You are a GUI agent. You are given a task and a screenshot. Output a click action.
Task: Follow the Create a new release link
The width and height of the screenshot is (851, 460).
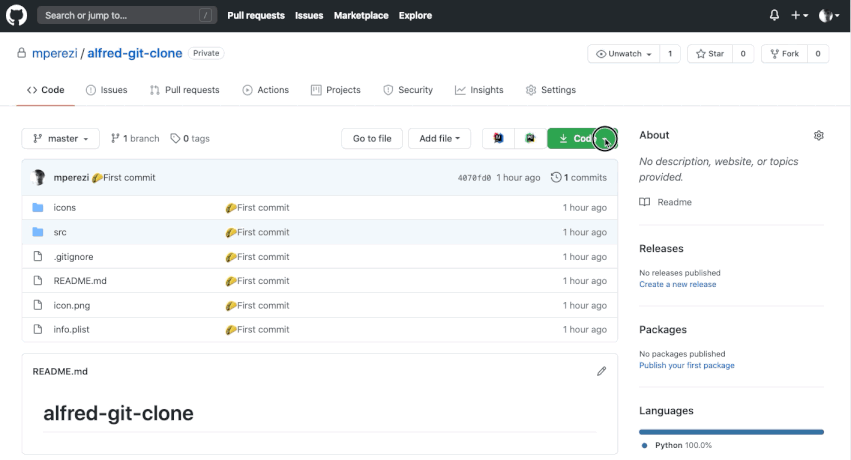(x=677, y=284)
